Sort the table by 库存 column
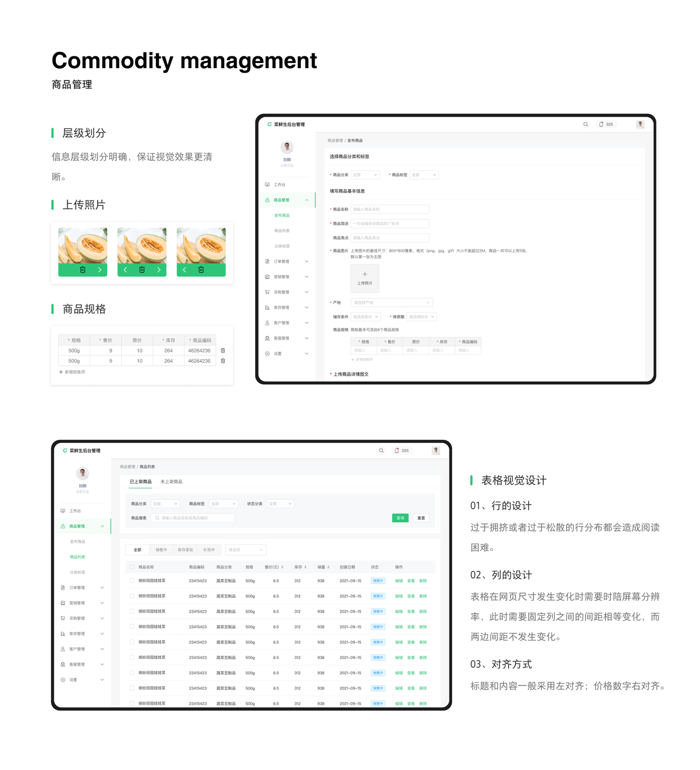The width and height of the screenshot is (700, 770). coord(305,567)
